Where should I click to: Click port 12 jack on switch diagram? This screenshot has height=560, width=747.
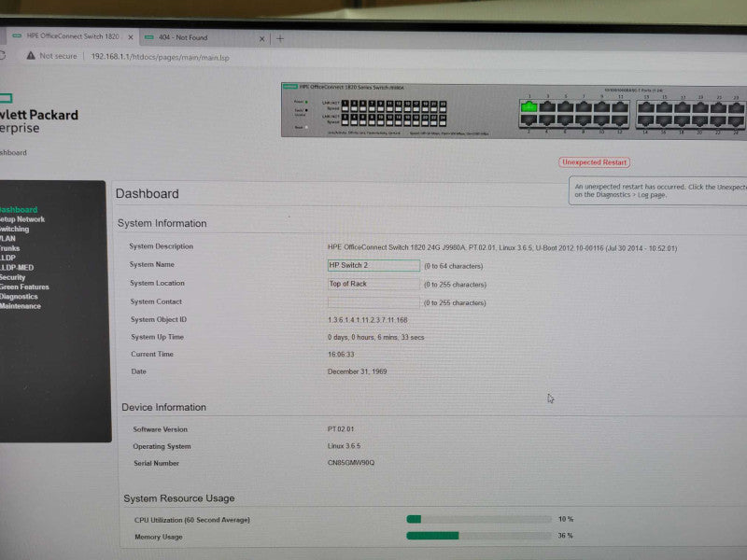pyautogui.click(x=620, y=120)
